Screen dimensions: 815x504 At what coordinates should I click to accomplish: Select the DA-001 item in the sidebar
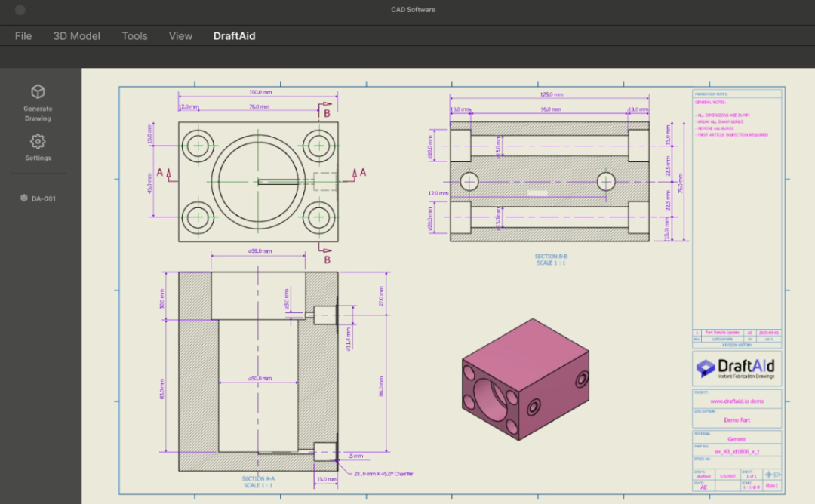click(x=38, y=198)
